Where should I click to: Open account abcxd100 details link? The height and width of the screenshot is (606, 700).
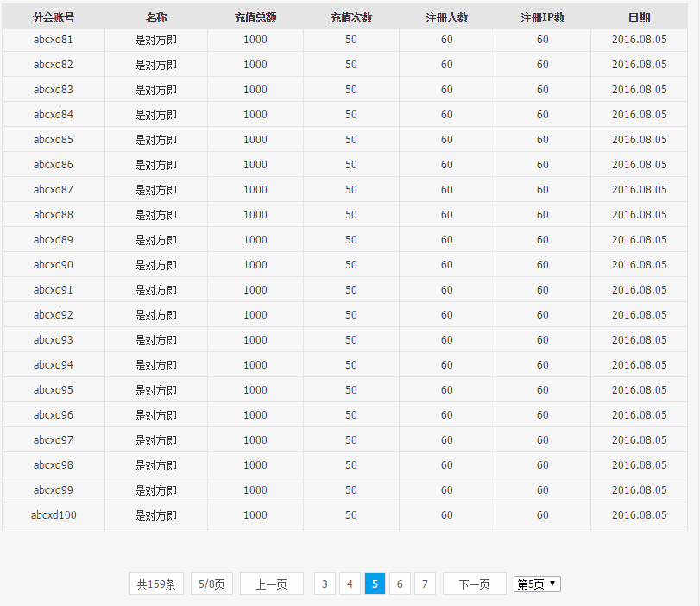click(53, 515)
